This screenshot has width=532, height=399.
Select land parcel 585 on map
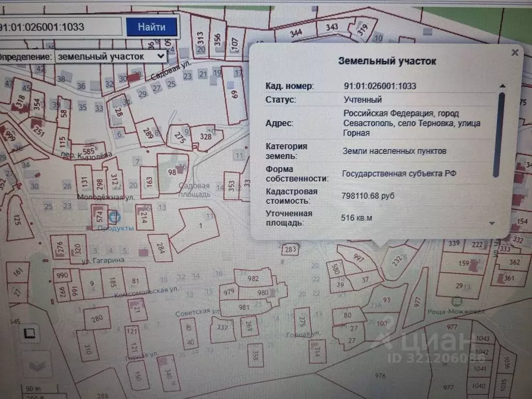tap(88, 151)
